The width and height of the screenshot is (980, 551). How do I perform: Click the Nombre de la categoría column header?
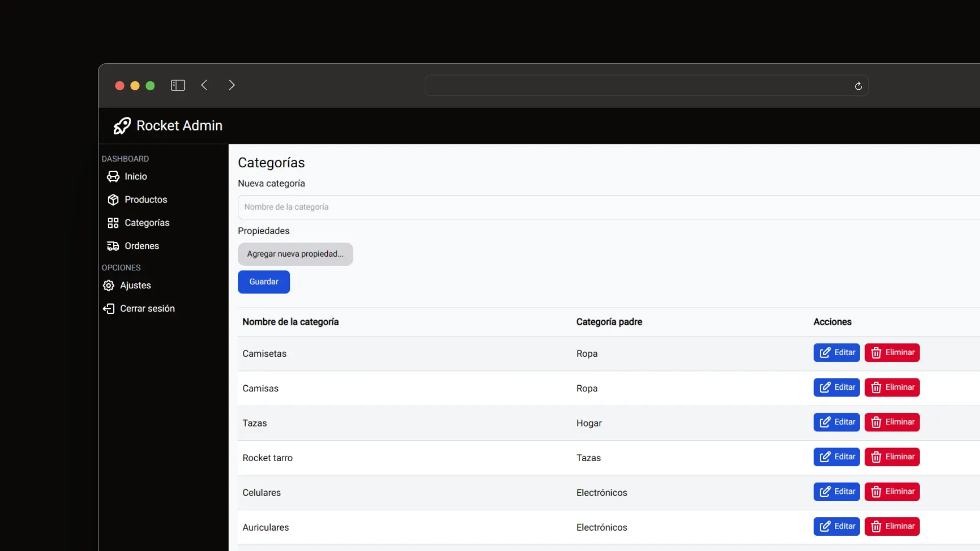click(290, 322)
